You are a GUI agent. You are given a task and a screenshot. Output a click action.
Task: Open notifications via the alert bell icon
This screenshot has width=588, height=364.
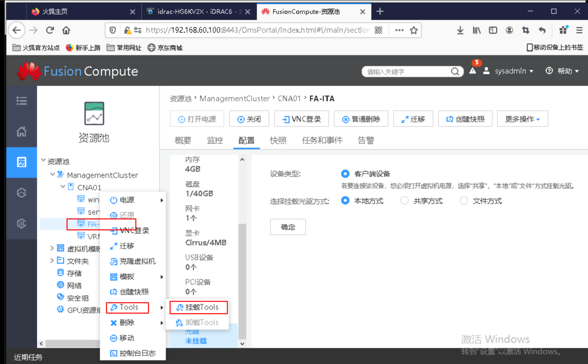pos(473,71)
